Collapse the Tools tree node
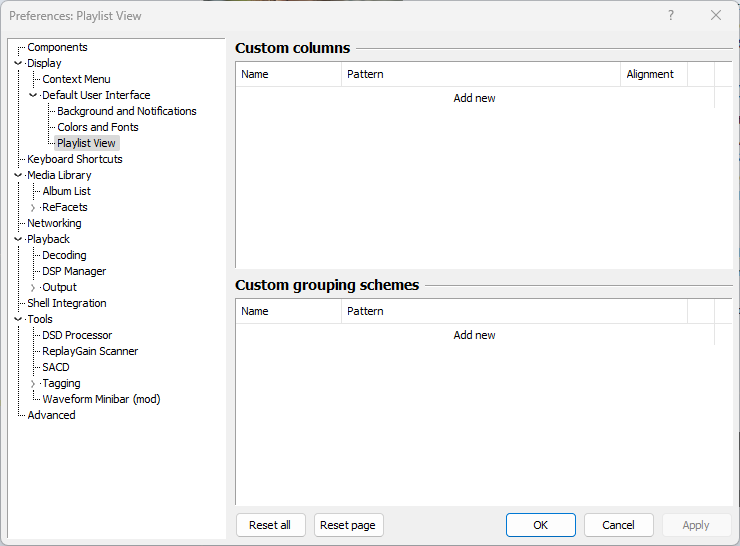This screenshot has width=740, height=546. tap(18, 319)
